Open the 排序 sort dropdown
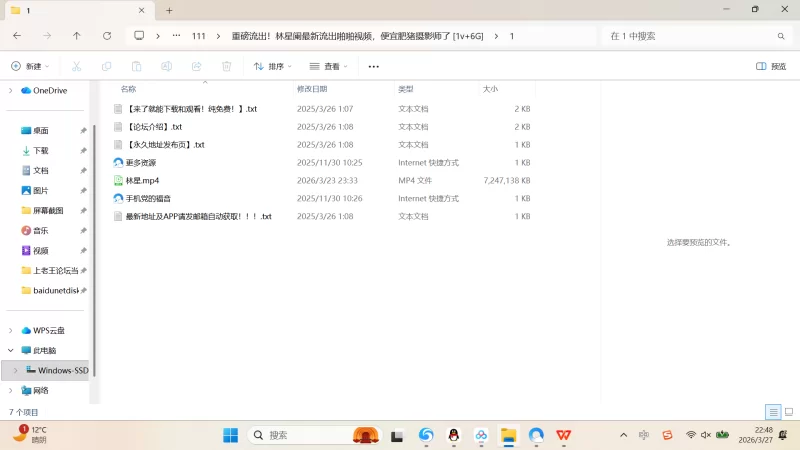This screenshot has height=450, width=800. tap(272, 66)
